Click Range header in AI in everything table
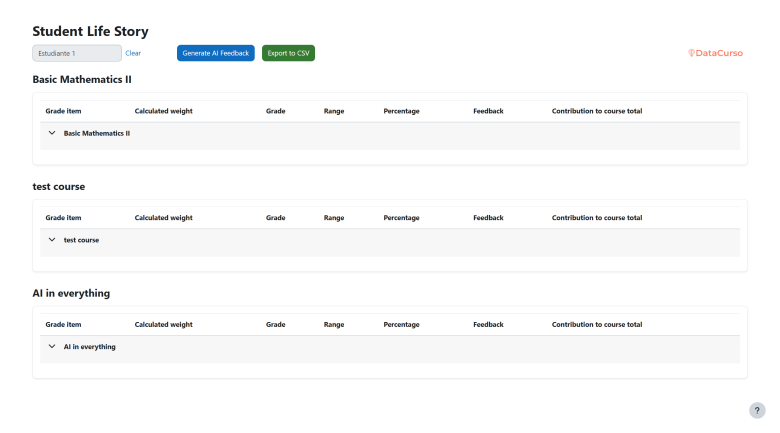The image size is (780, 433). [x=334, y=325]
